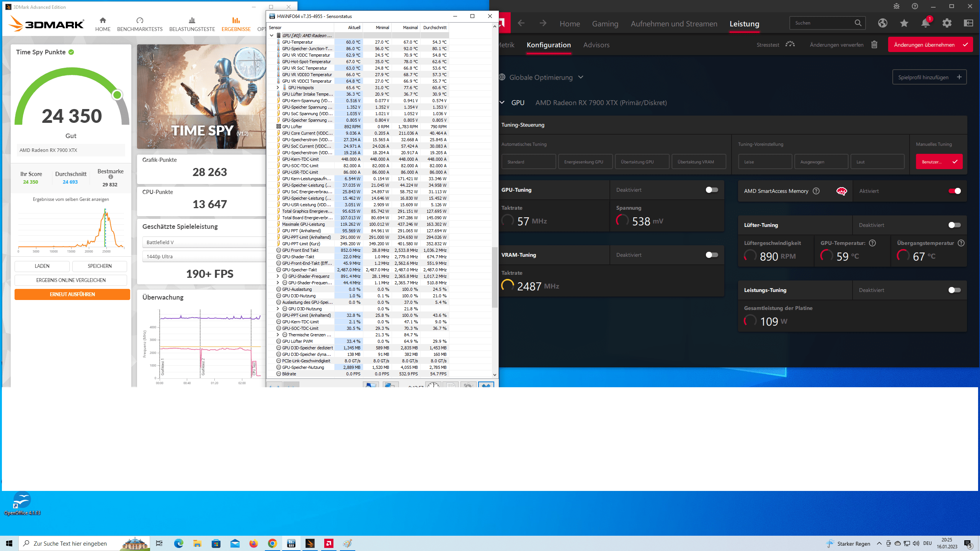This screenshot has height=551, width=980.
Task: Click Änderungen übernehmen button
Action: click(930, 45)
